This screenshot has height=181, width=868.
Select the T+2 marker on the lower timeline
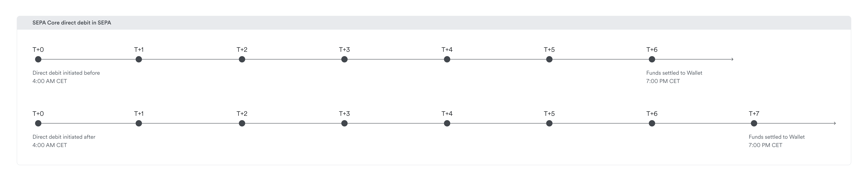pyautogui.click(x=242, y=123)
